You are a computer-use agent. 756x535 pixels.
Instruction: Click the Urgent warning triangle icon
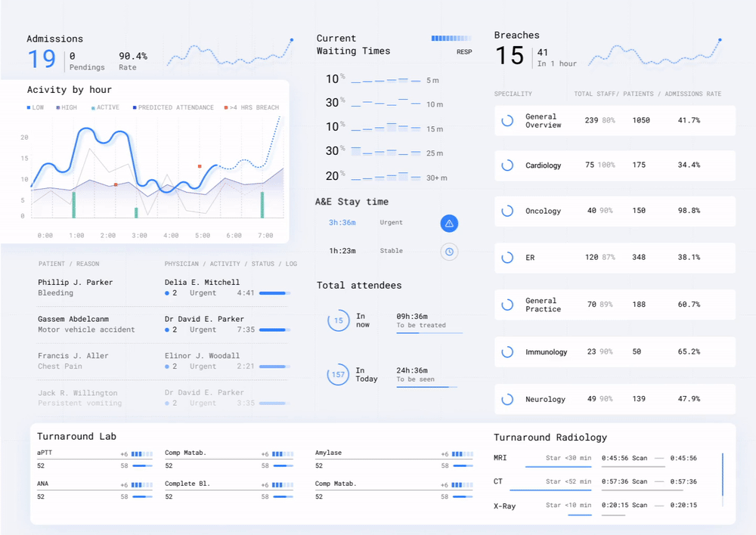(x=449, y=223)
